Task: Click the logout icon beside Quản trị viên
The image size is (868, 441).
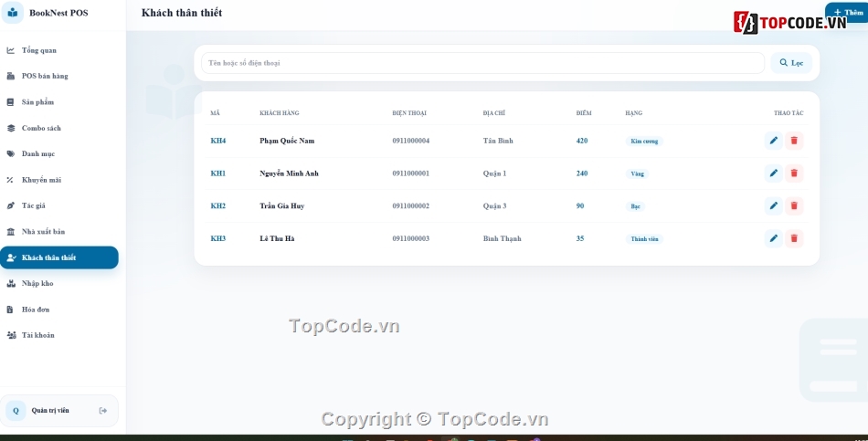Action: pos(103,411)
